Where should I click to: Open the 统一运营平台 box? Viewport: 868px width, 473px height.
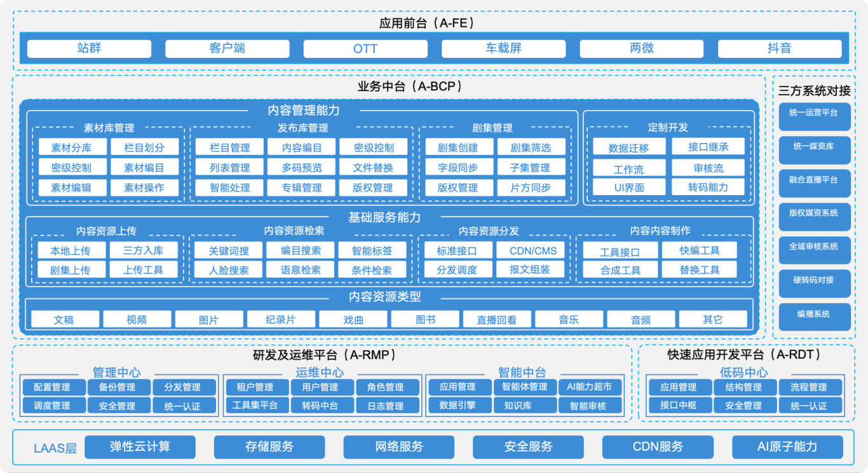coord(814,113)
